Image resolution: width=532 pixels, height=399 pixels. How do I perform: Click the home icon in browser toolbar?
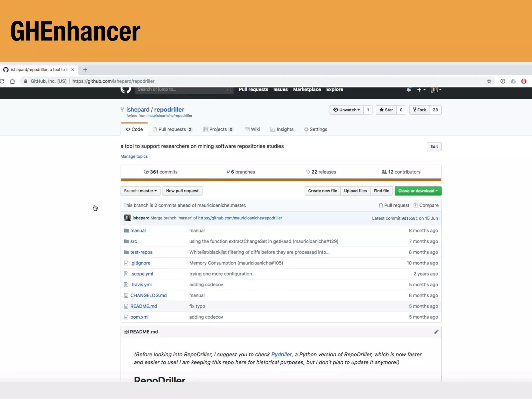pyautogui.click(x=12, y=81)
